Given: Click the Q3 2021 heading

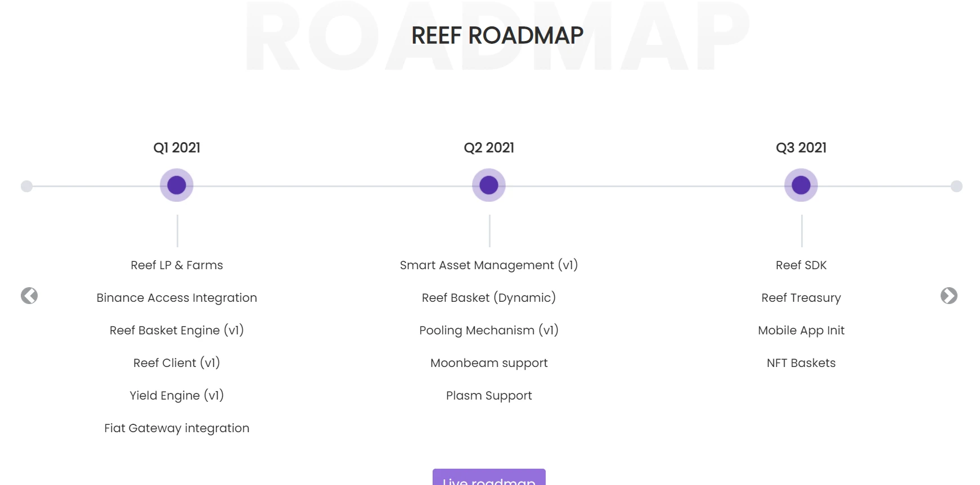Looking at the screenshot, I should click(801, 148).
